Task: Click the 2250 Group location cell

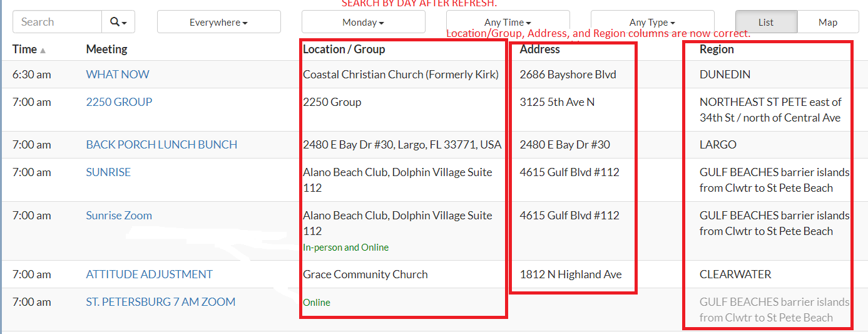Action: 332,102
